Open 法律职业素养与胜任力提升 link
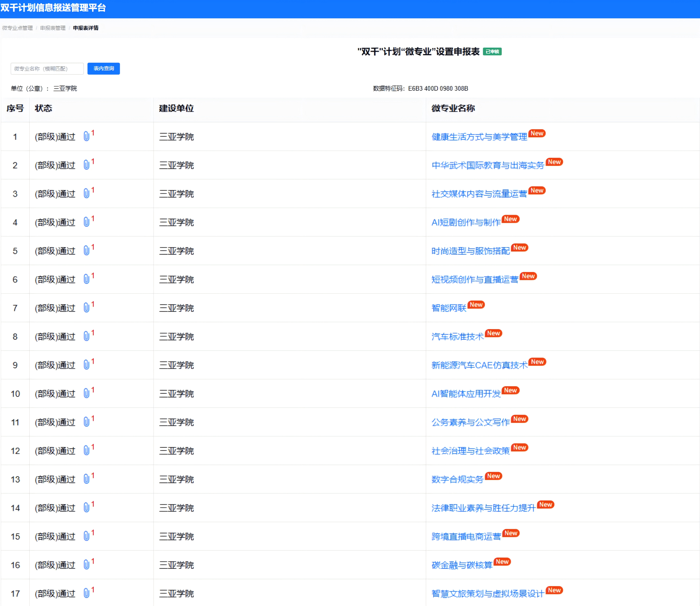This screenshot has height=606, width=700. [484, 508]
